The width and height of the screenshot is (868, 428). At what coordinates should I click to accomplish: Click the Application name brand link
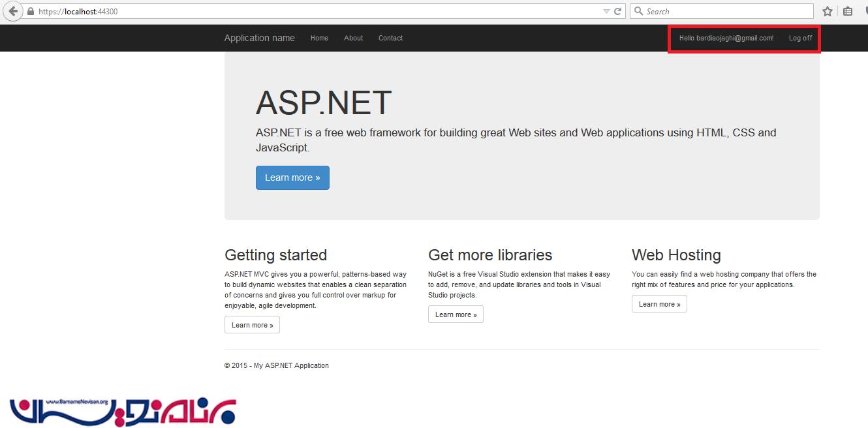[x=259, y=38]
